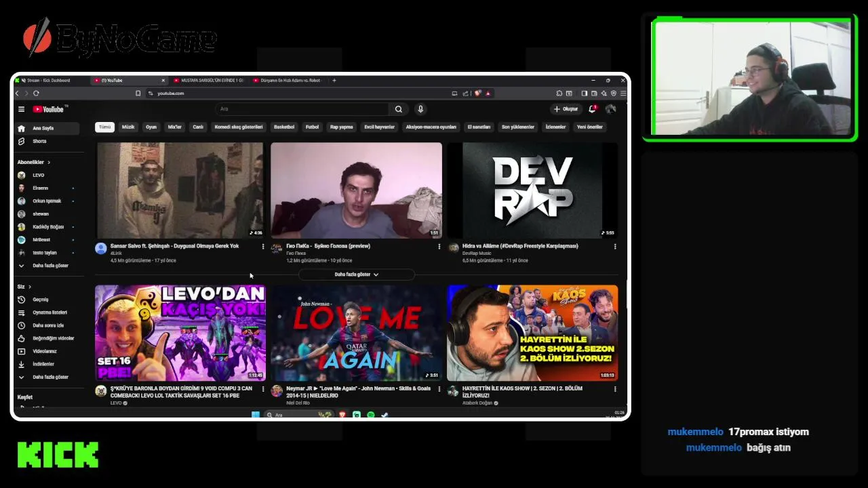Open a new browser tab with plus
The width and height of the screenshot is (868, 488).
click(x=334, y=80)
